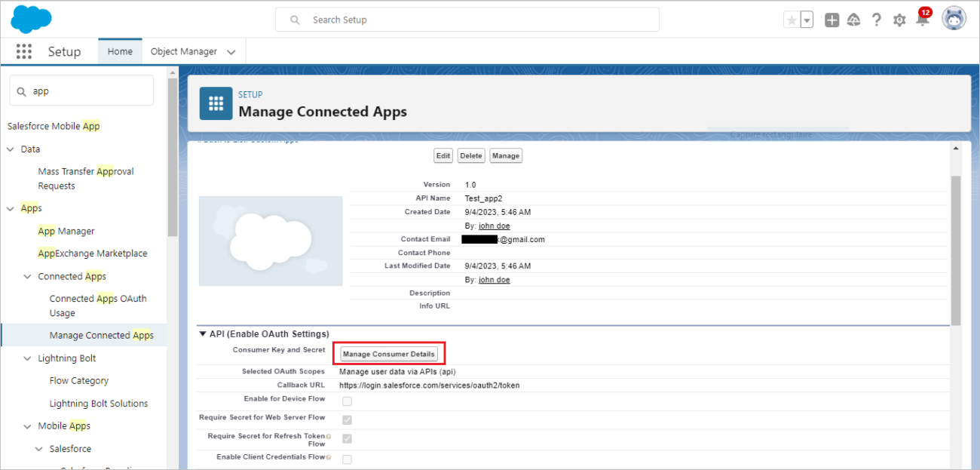Open the user profile avatar

coord(954,19)
